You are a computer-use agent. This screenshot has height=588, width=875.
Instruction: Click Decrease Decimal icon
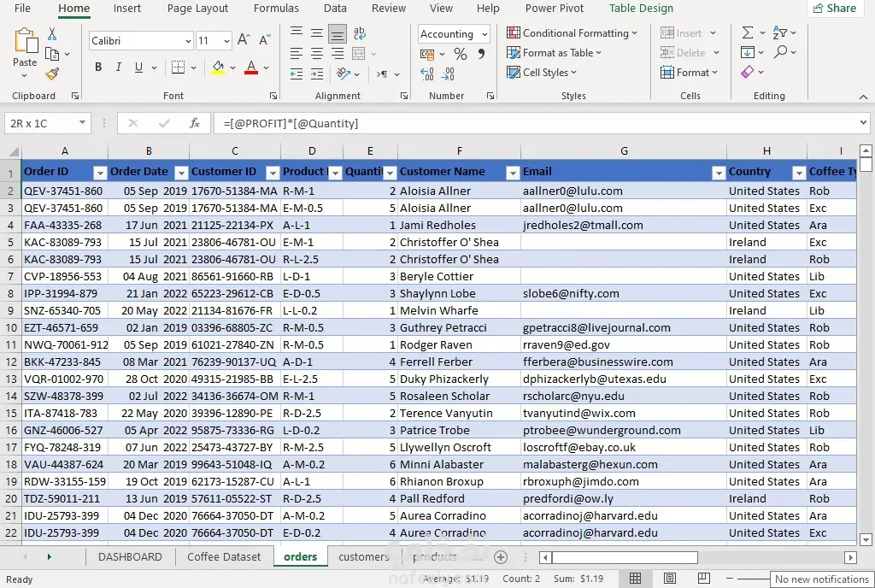[448, 73]
